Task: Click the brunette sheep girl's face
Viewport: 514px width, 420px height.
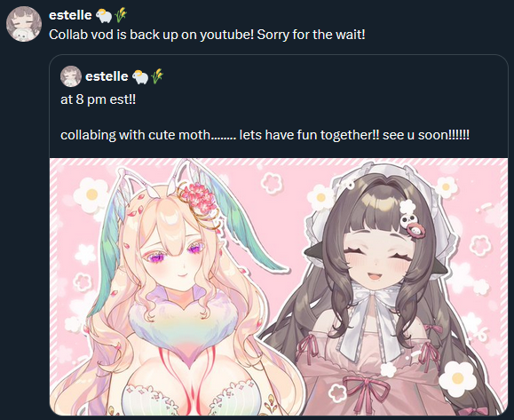Action: (x=377, y=259)
